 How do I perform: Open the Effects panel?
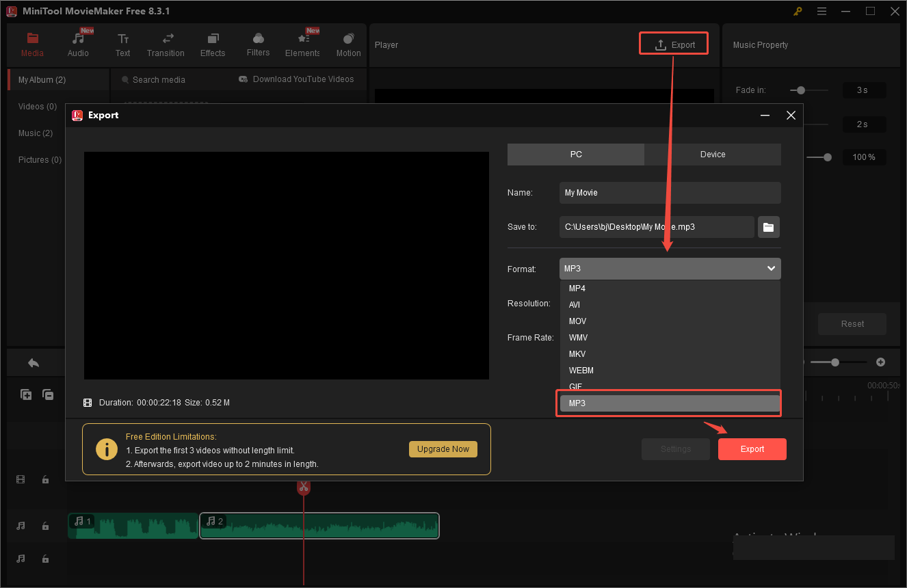(x=212, y=43)
